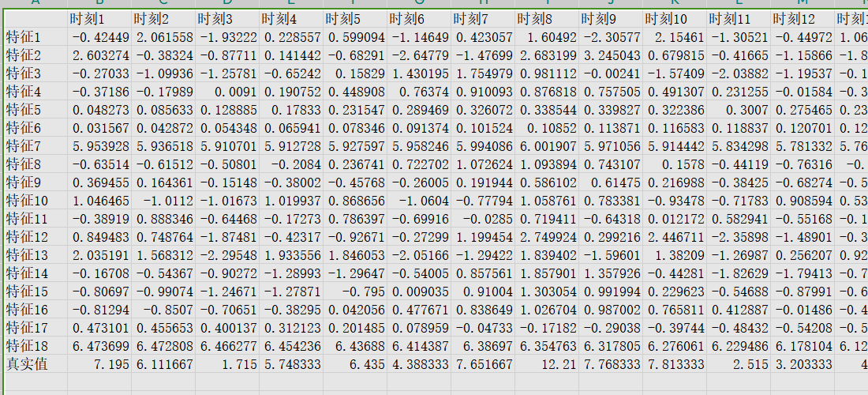The image size is (868, 395).
Task: Select the cell with 0.473101
Action: point(99,328)
